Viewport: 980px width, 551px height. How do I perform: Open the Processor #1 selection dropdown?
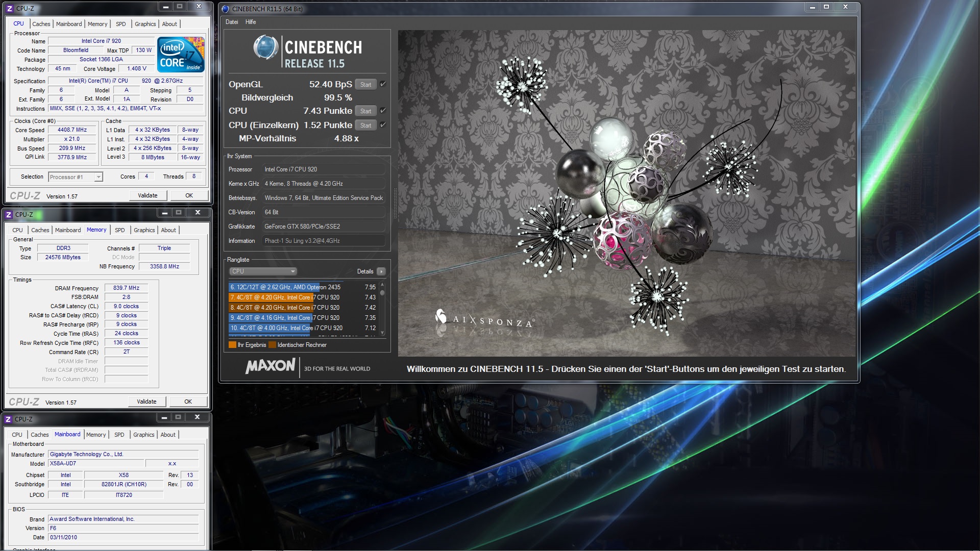point(76,177)
